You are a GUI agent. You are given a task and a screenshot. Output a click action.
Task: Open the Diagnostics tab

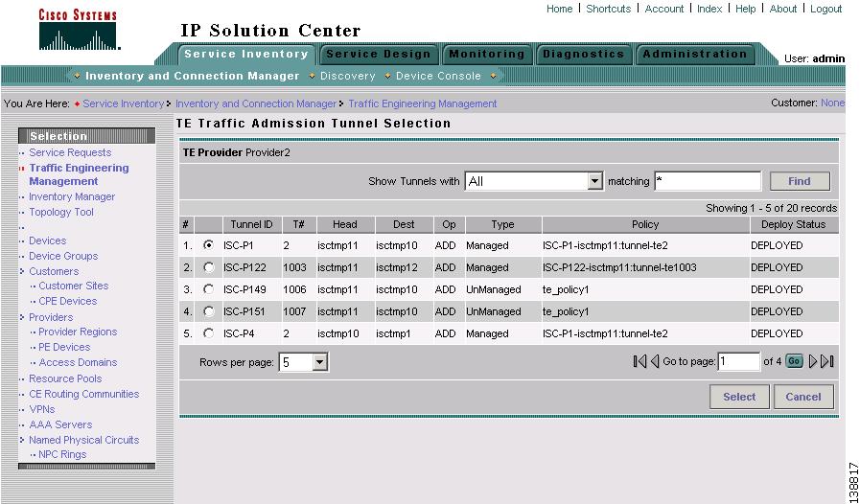tap(583, 55)
